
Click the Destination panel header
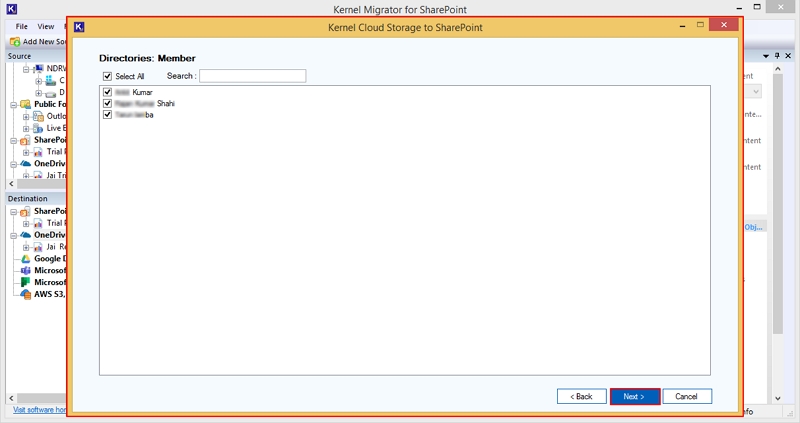coord(36,198)
